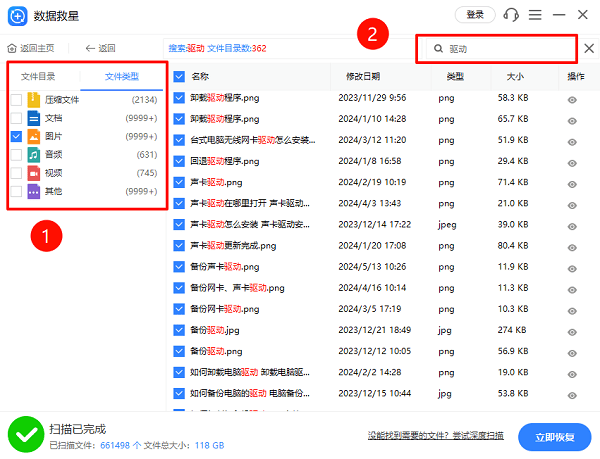This screenshot has width=600, height=459.
Task: Preview file dated 2024/2/2 14:28
Action: click(x=572, y=374)
